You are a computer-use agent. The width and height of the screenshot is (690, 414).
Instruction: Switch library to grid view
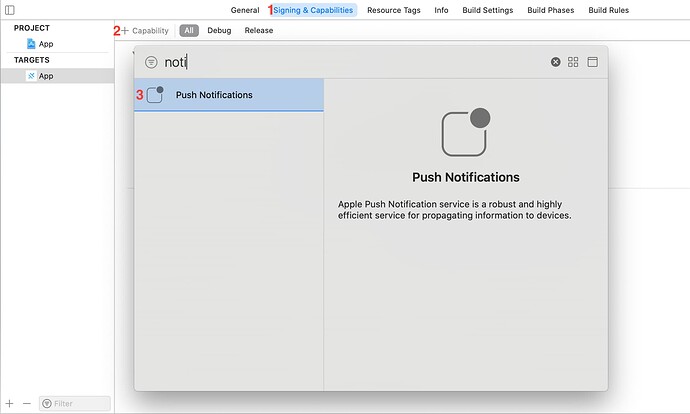(573, 62)
